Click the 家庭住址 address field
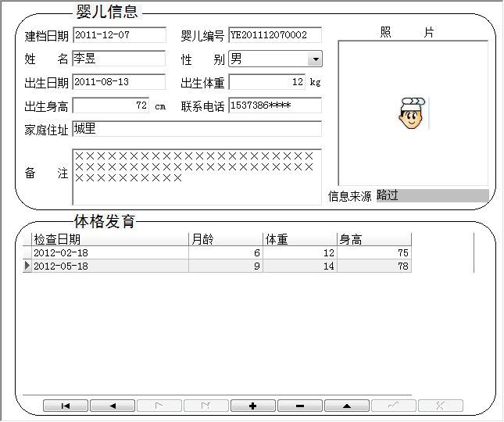The width and height of the screenshot is (504, 422). 196,129
